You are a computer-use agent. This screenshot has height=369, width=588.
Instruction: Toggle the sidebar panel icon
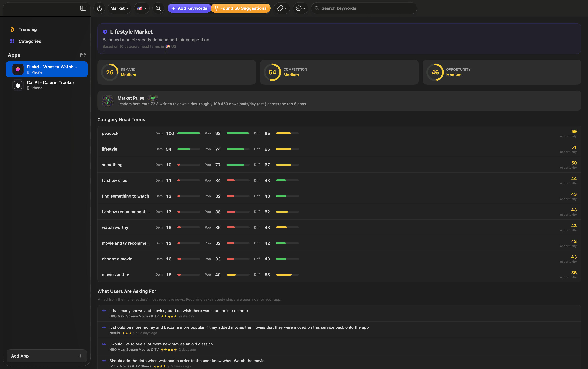tap(83, 8)
